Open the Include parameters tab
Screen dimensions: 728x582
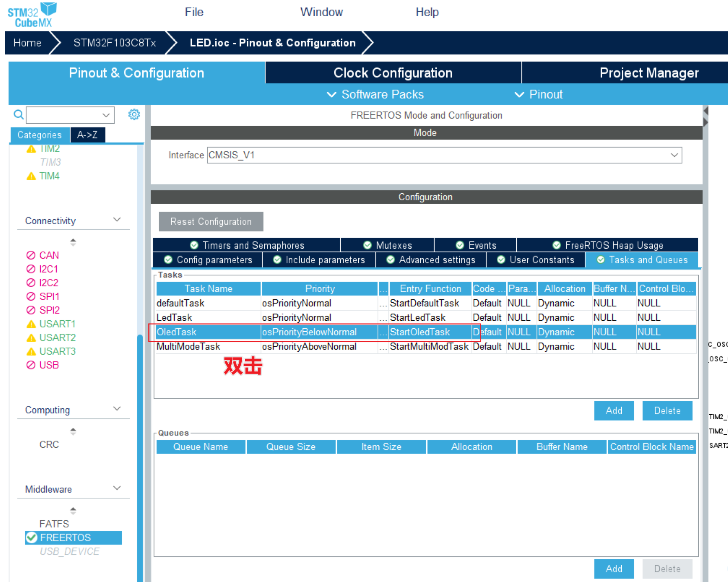(319, 260)
